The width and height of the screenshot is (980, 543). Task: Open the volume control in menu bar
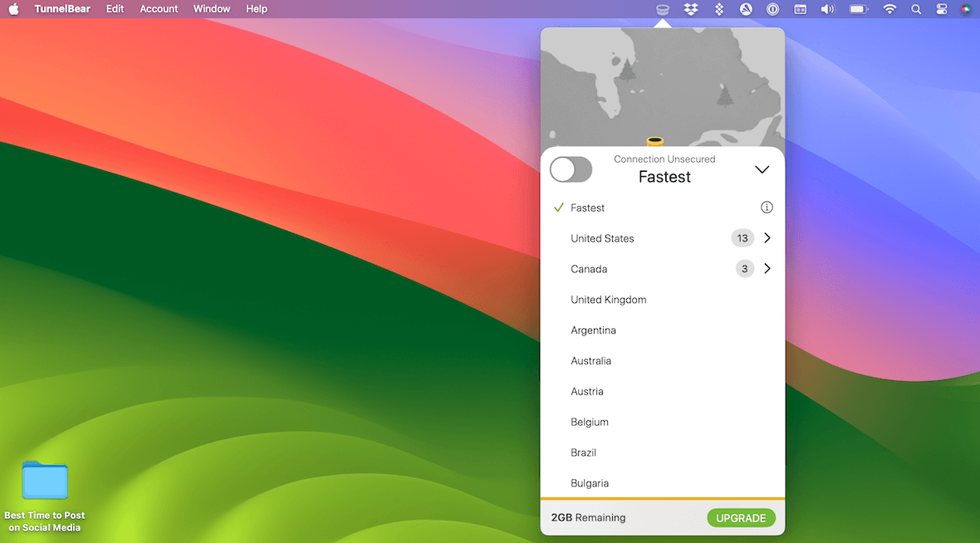pyautogui.click(x=827, y=9)
